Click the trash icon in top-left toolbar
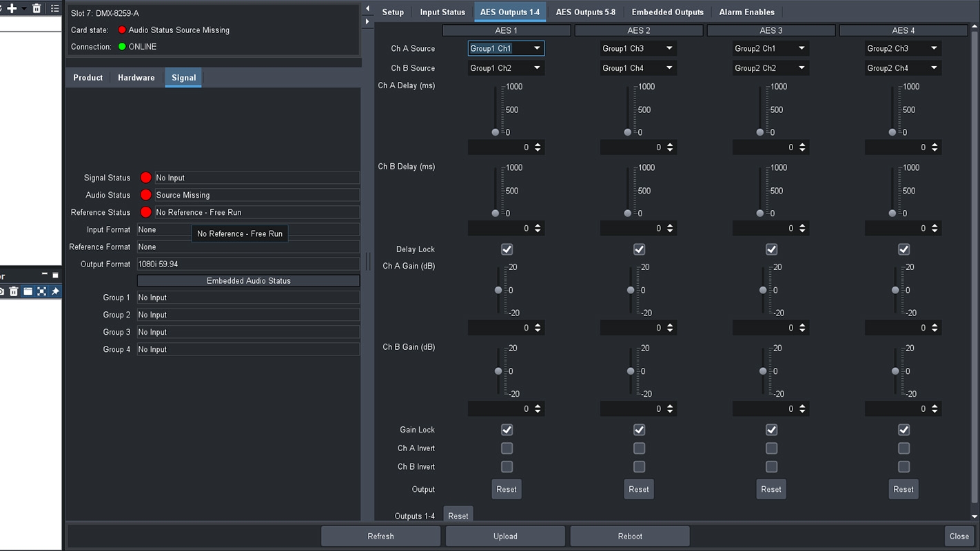 37,8
